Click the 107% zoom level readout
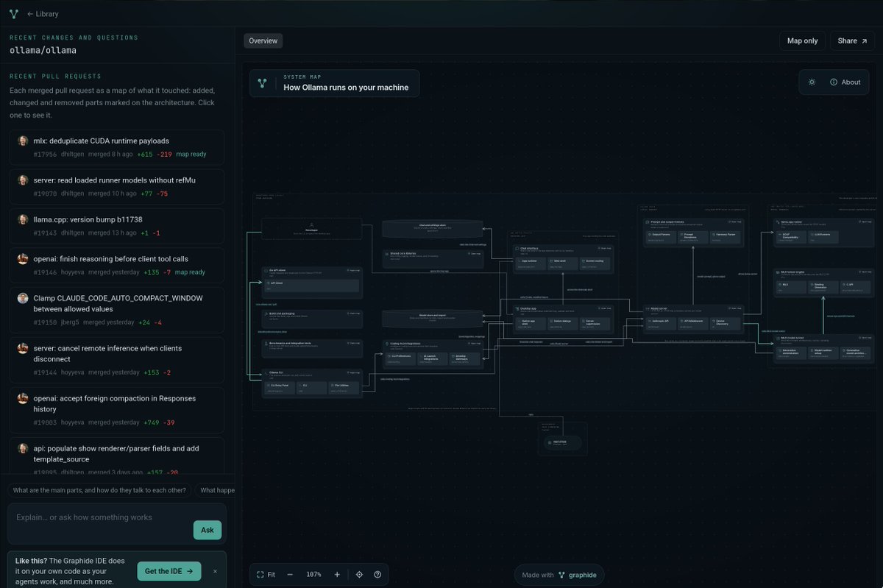The image size is (883, 588). coord(314,574)
